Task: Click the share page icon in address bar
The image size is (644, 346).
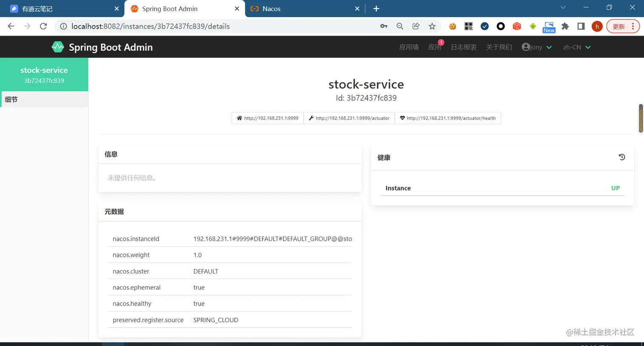Action: click(x=416, y=26)
